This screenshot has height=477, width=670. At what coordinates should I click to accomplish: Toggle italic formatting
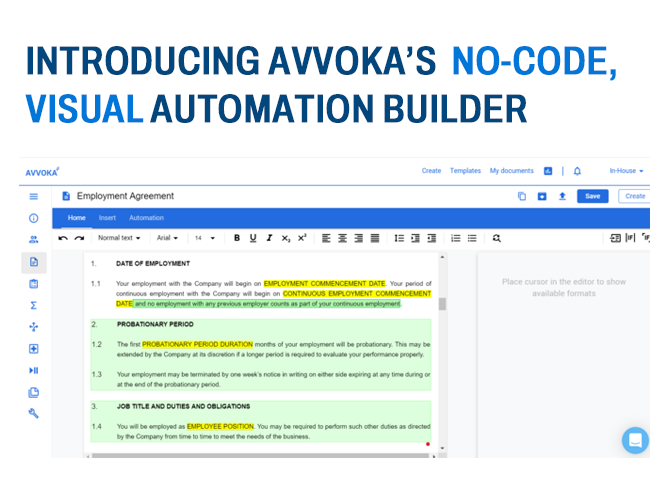tap(269, 238)
